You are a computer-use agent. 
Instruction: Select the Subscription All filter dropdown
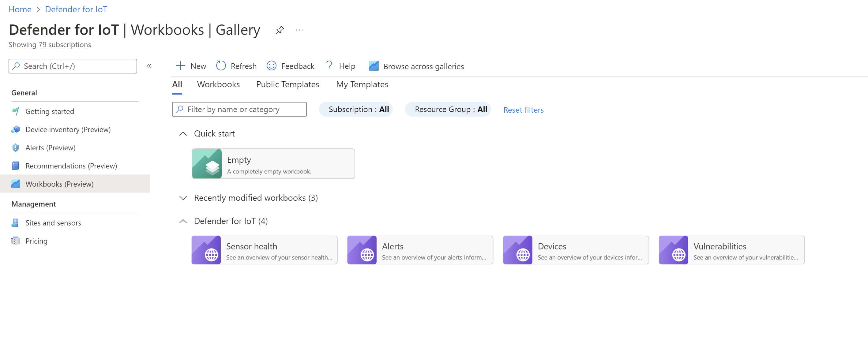click(x=358, y=109)
